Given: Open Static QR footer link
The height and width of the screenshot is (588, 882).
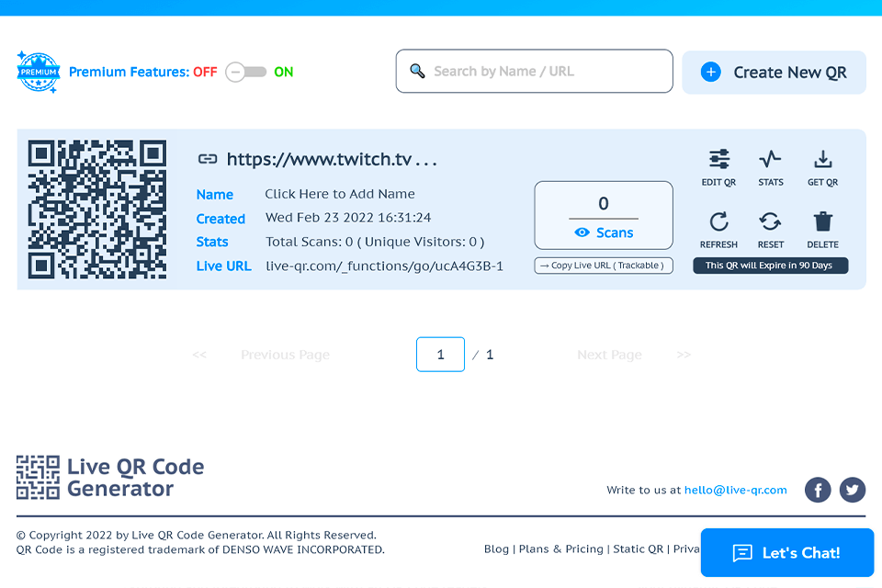Looking at the screenshot, I should [638, 548].
